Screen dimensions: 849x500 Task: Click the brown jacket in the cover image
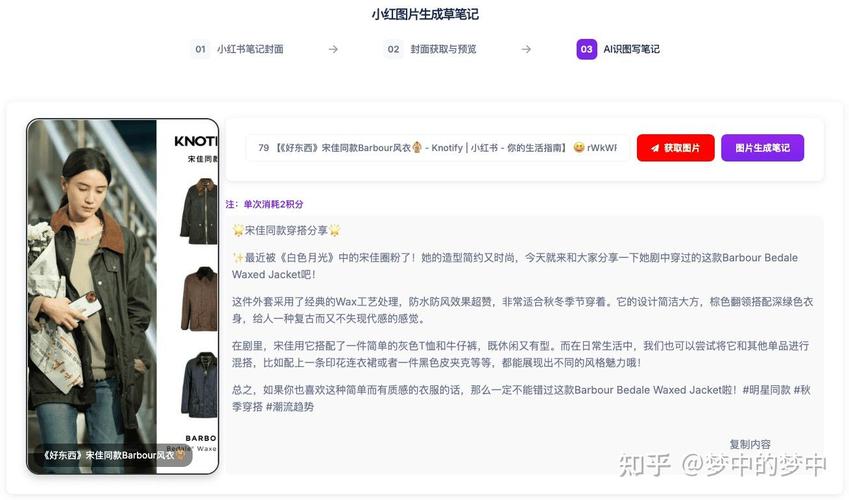point(199,299)
